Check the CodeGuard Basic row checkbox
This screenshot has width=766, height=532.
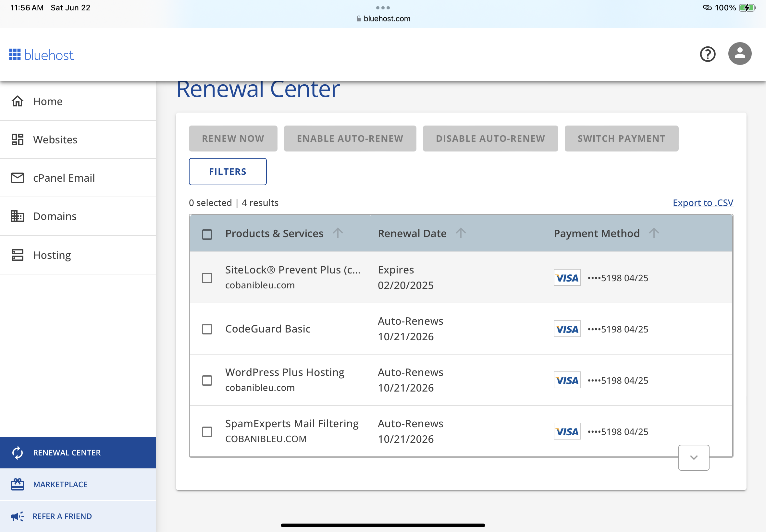207,329
